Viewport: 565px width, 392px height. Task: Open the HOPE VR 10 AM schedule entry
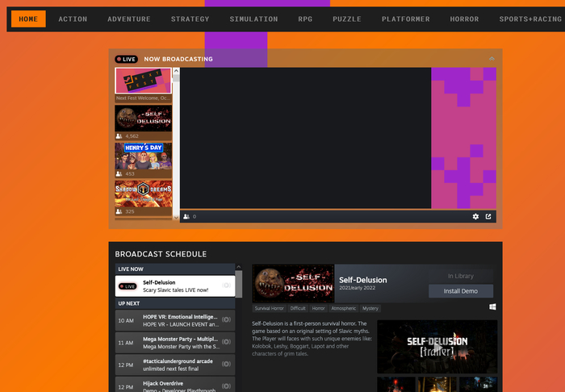click(175, 320)
